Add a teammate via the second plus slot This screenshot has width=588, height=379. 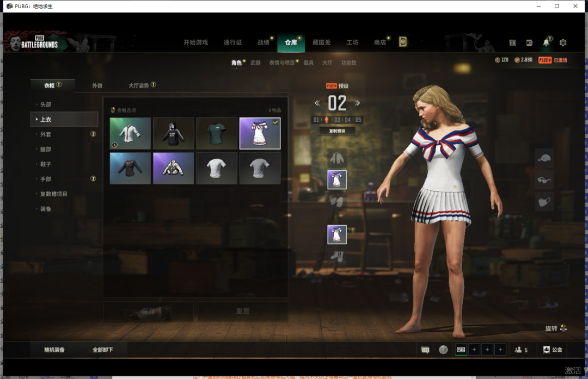click(x=487, y=350)
